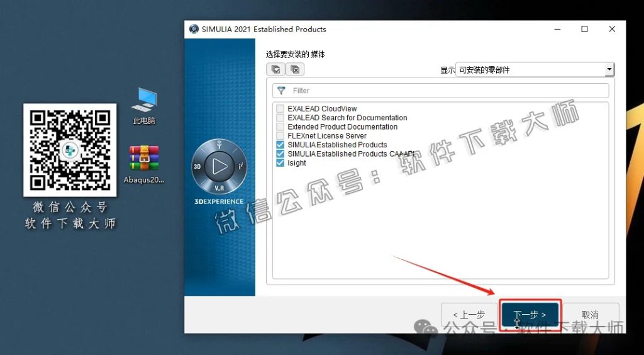Check the FLEXnet License Server checkbox
Screen dimensions: 644x355
coord(280,135)
